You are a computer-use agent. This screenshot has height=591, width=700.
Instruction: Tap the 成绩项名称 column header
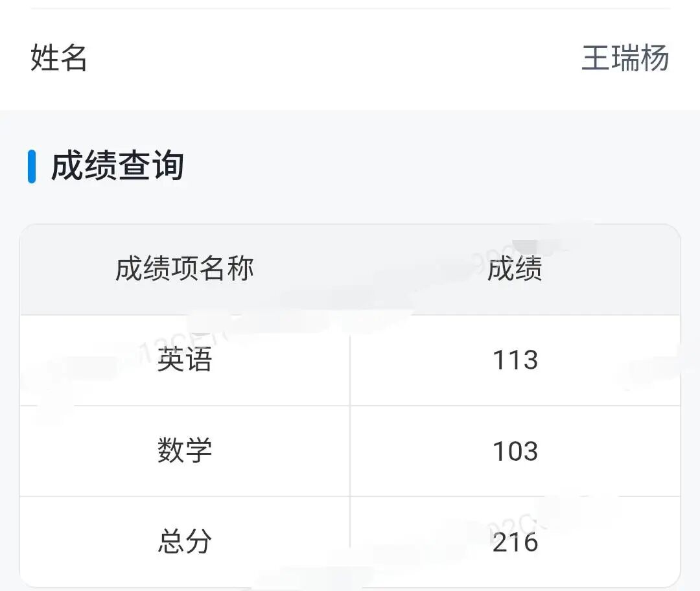coord(184,269)
